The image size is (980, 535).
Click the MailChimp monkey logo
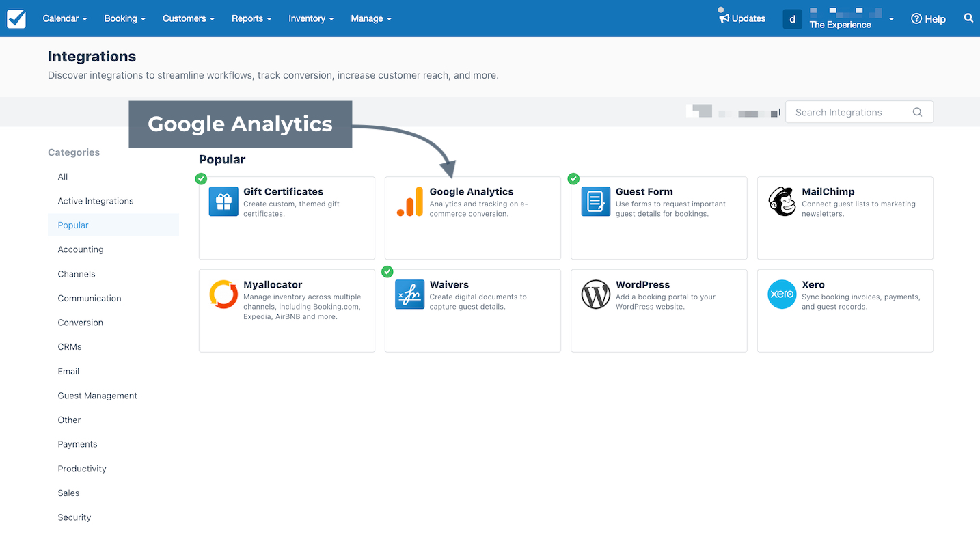[x=782, y=202]
